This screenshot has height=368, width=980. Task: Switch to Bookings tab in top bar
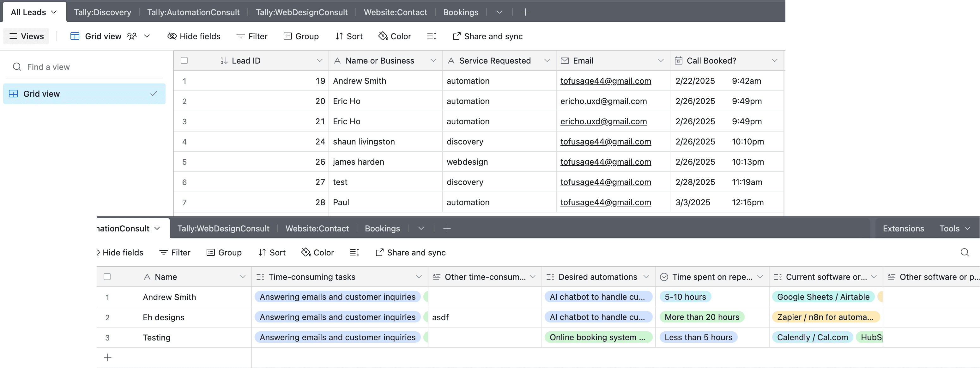pos(461,12)
